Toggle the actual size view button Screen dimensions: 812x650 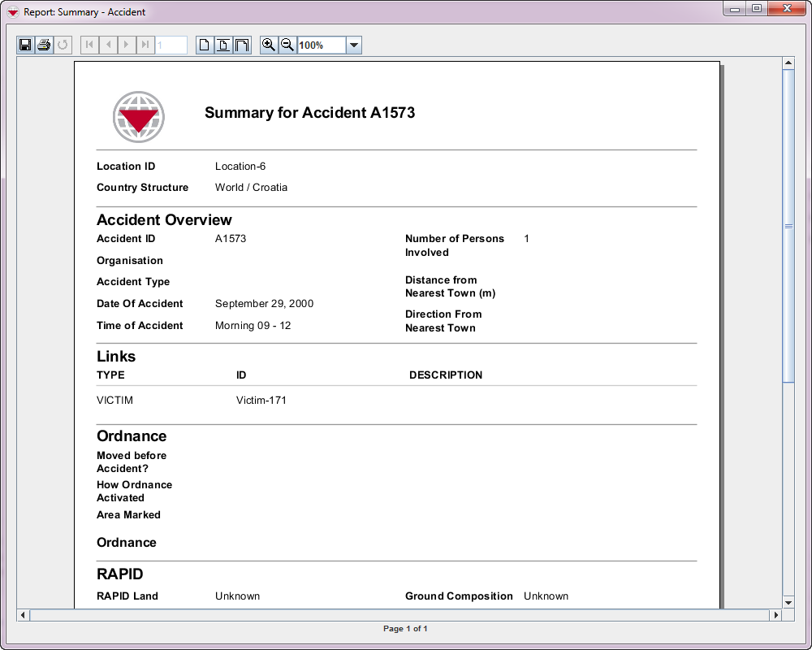click(x=205, y=45)
